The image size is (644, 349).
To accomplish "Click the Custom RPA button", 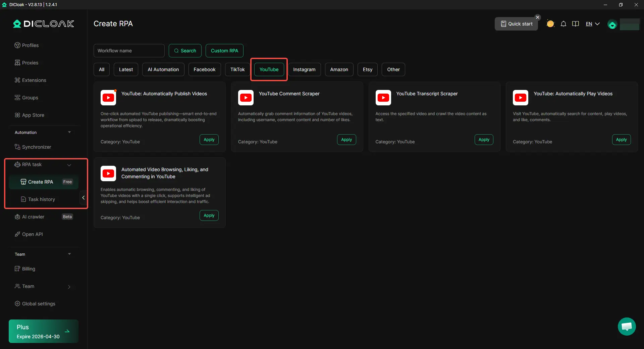I will (x=224, y=51).
